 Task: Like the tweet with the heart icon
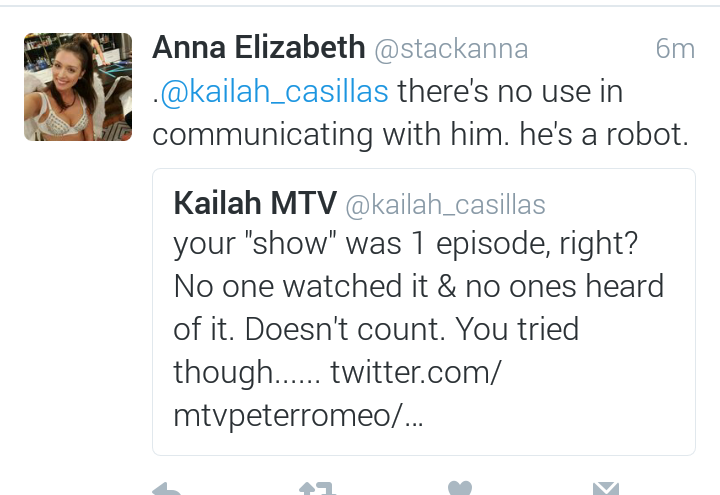pyautogui.click(x=460, y=488)
